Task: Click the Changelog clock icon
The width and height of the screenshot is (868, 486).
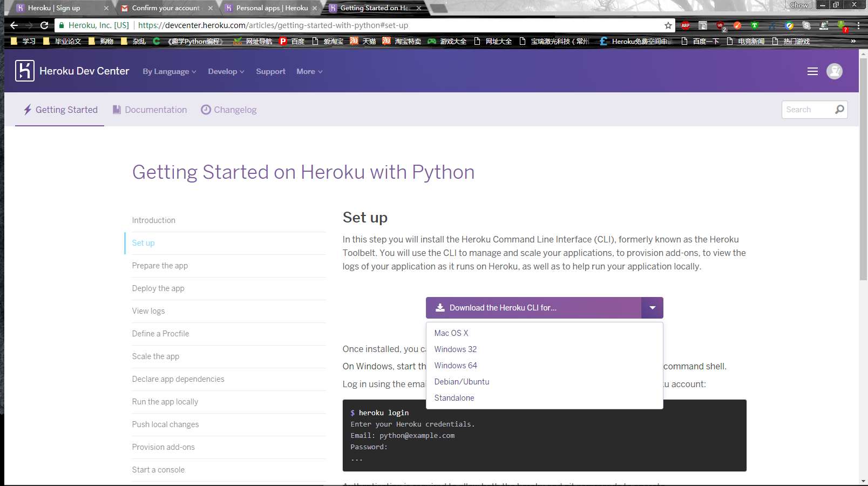Action: pos(206,109)
